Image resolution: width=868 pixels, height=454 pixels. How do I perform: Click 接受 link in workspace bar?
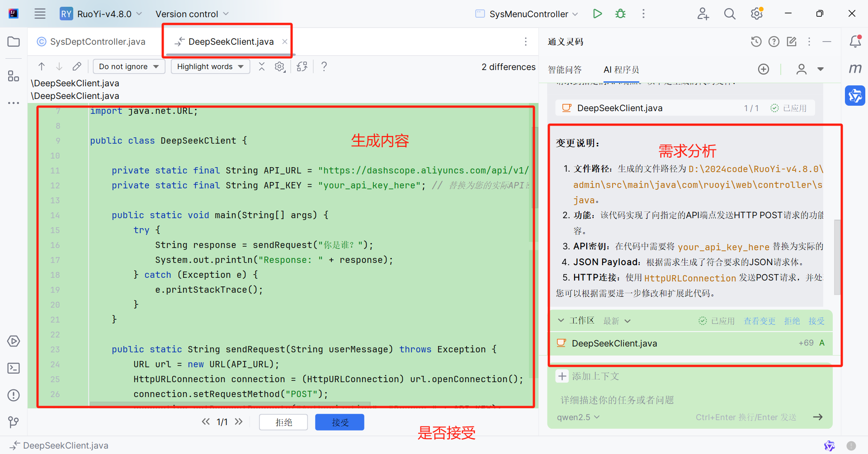click(816, 321)
